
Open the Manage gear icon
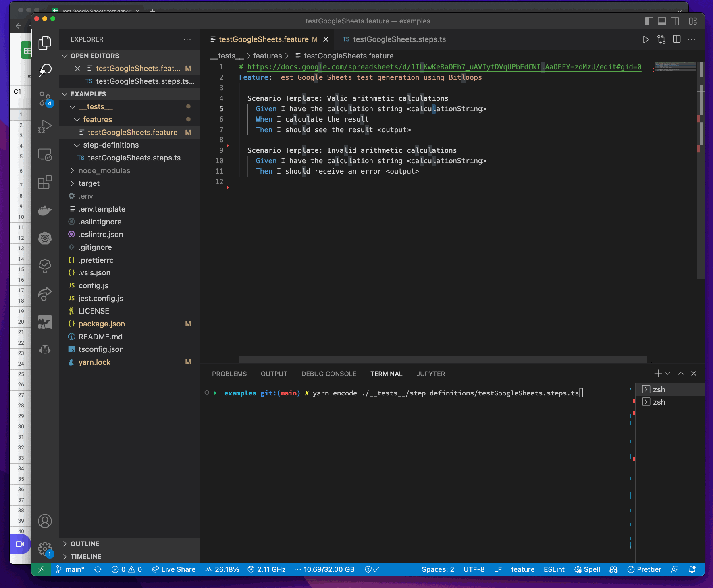(x=44, y=548)
